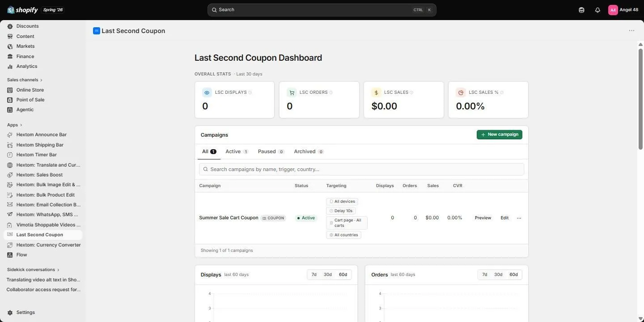Click the Active status badge
Image resolution: width=644 pixels, height=322 pixels.
click(306, 218)
